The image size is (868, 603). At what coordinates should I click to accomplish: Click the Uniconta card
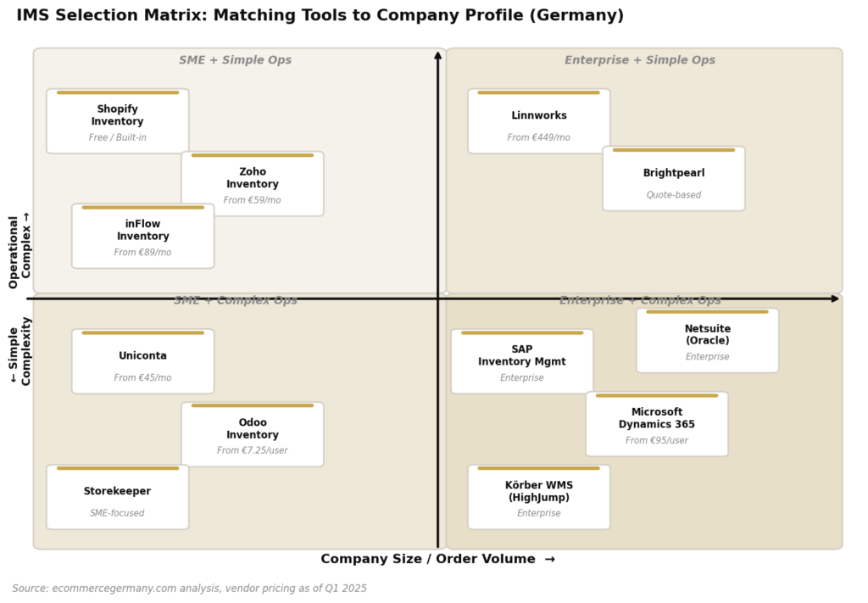pos(142,361)
